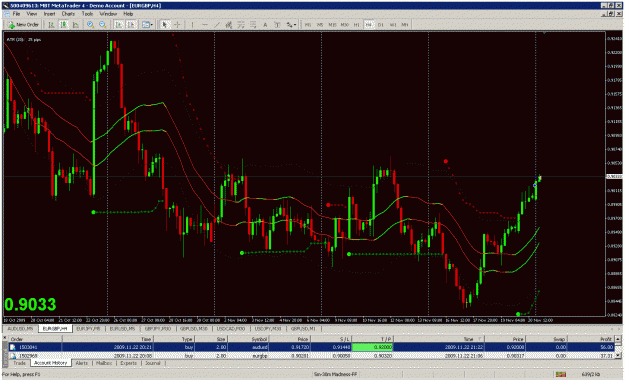The image size is (625, 380).
Task: Select the horizontal line drawing tool
Action: click(x=204, y=25)
